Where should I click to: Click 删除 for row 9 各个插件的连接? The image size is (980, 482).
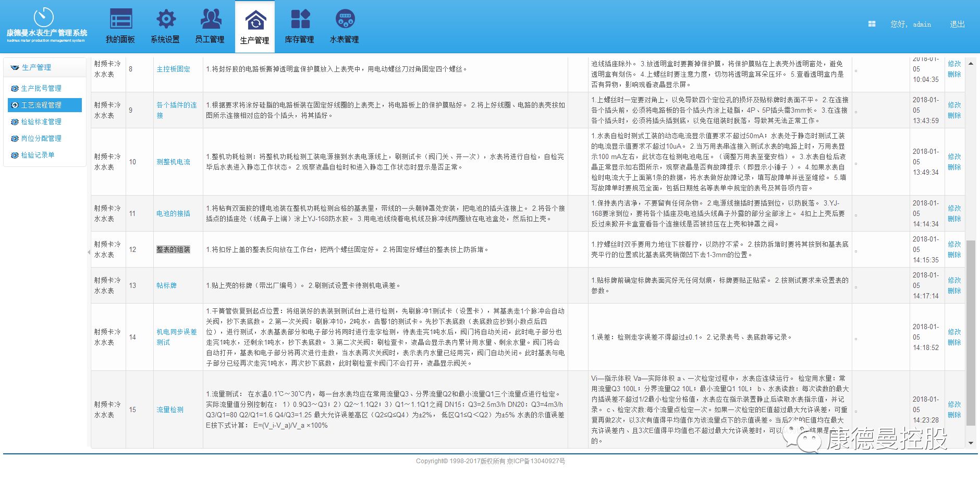954,115
